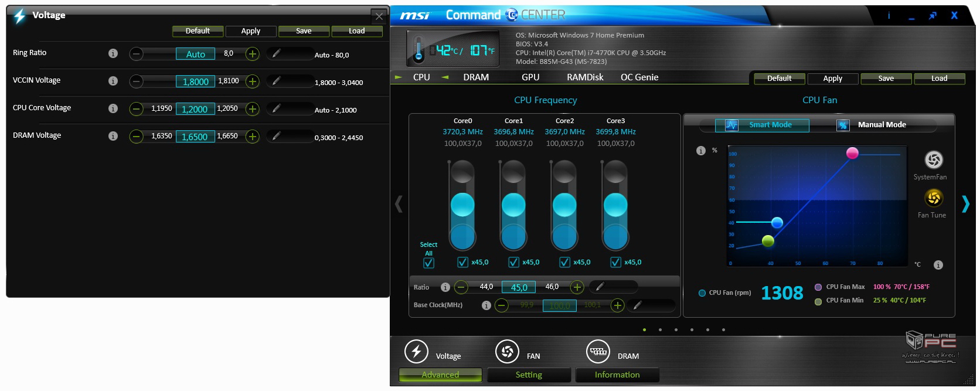Go to the previous page with left arrow
Screen dimensions: 980x391
pos(399,204)
